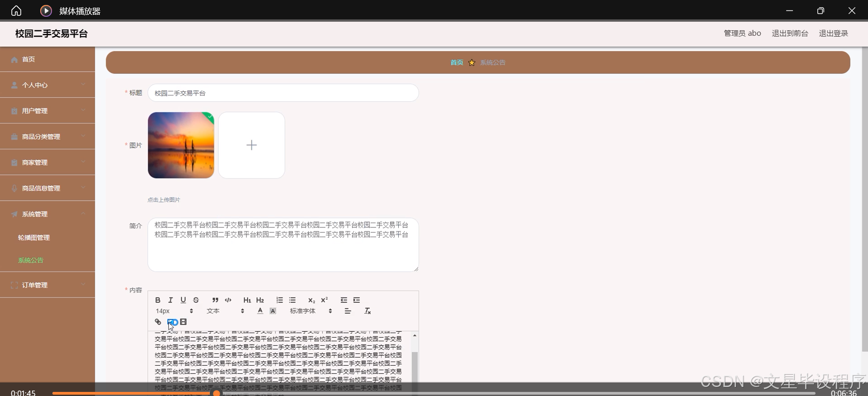Apply superscript formatting

(x=324, y=300)
